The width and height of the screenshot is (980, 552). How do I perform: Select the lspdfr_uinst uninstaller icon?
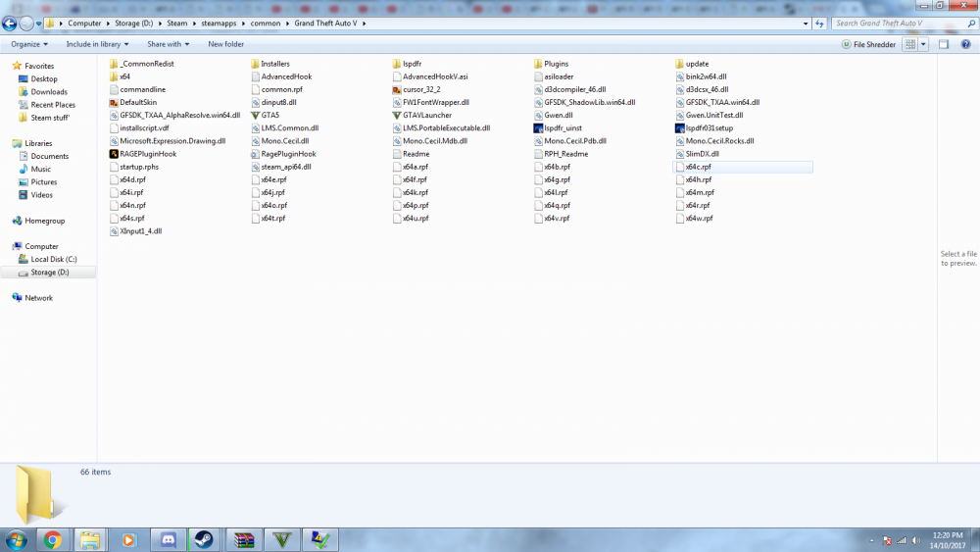pos(538,128)
